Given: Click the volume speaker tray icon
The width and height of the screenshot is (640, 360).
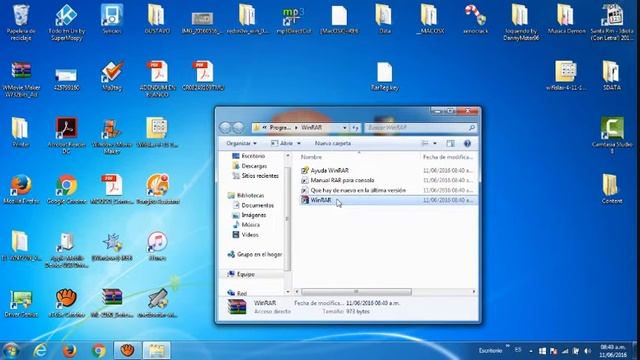Looking at the screenshot, I should click(x=587, y=351).
